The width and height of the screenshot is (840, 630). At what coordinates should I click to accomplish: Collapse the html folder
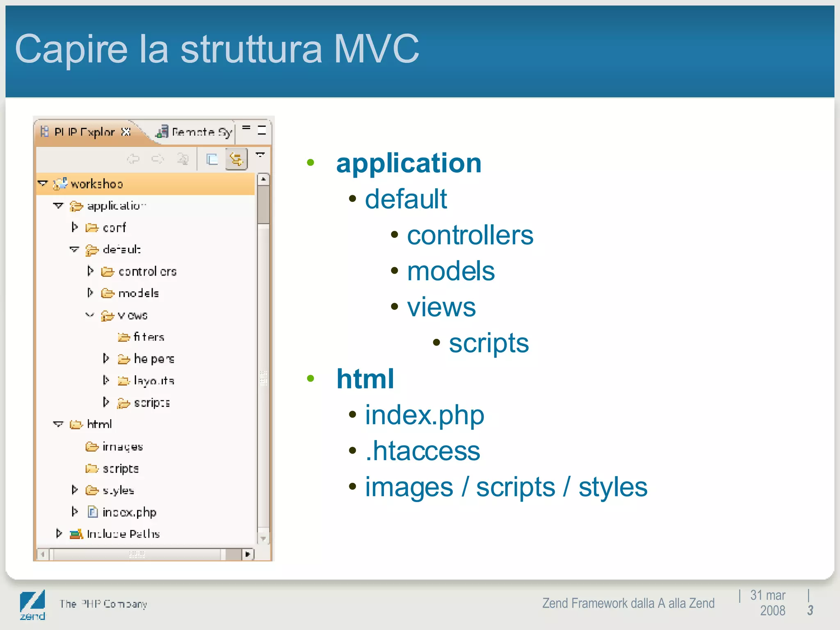tap(58, 424)
